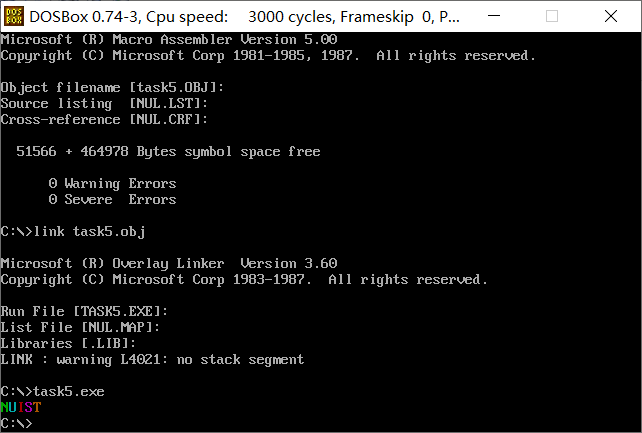Click the Run File [TASK5.EXE] line

coord(84,311)
